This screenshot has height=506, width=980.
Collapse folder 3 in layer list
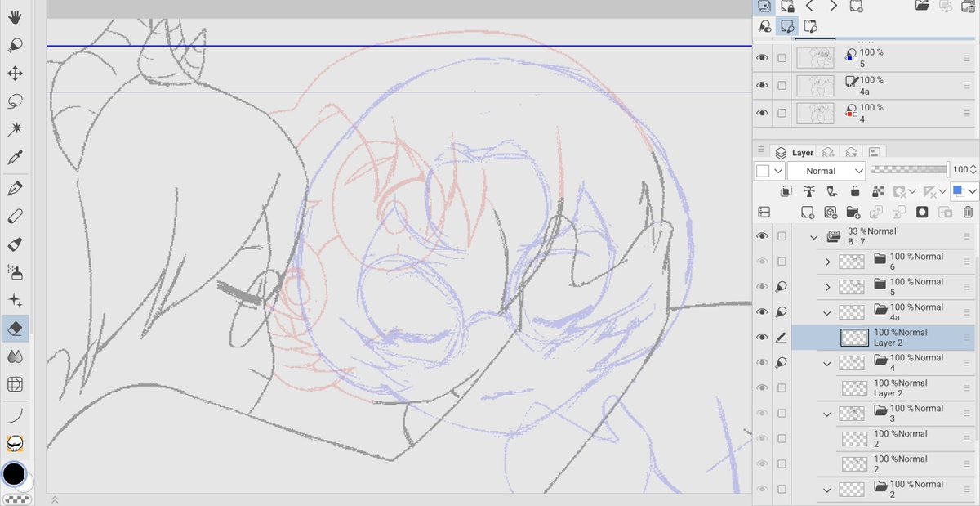[827, 414]
